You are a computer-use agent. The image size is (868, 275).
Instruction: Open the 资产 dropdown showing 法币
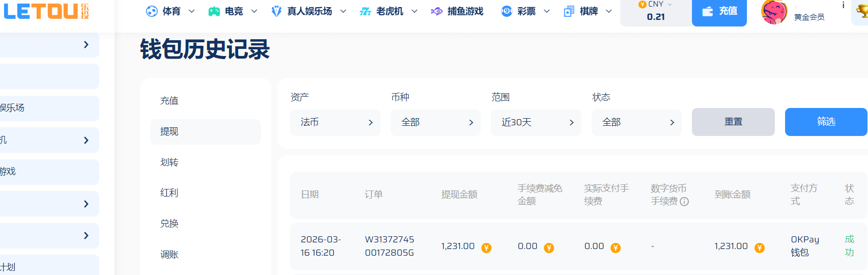[335, 122]
